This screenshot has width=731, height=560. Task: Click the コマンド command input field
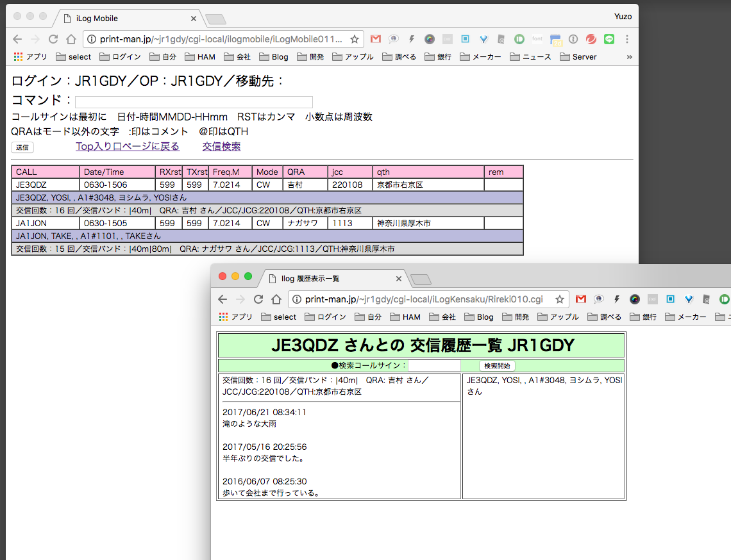point(194,102)
